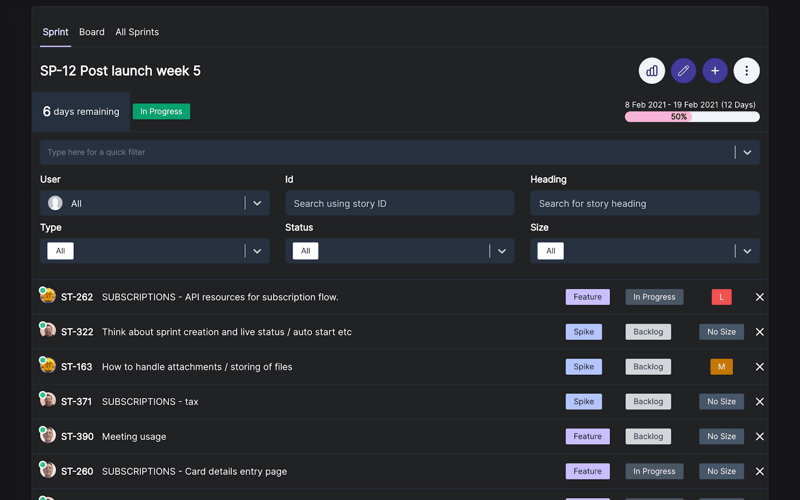Screen dimensions: 800x500
Task: Click the In Progress status on ST-260
Action: click(654, 471)
